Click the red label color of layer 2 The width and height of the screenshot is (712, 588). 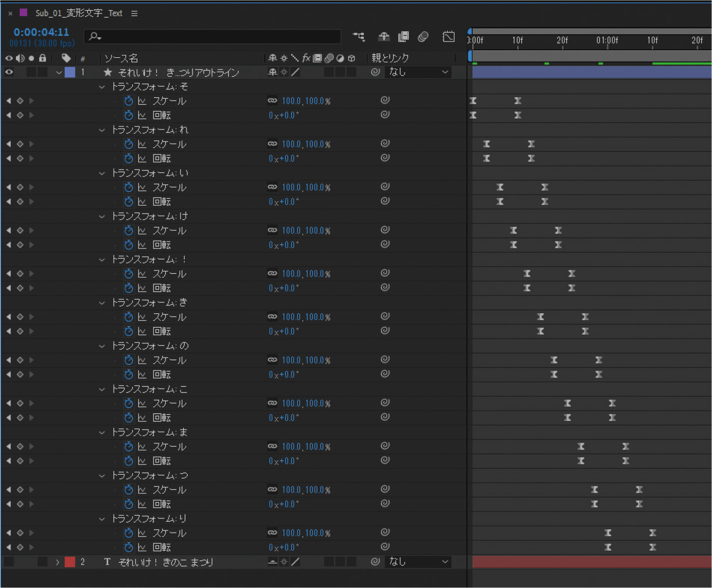pyautogui.click(x=70, y=562)
